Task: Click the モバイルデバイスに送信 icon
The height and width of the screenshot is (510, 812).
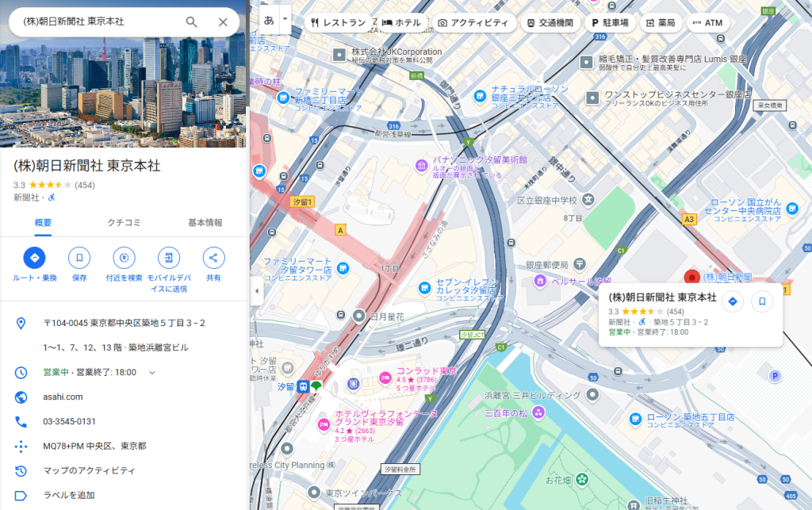Action: click(x=168, y=258)
